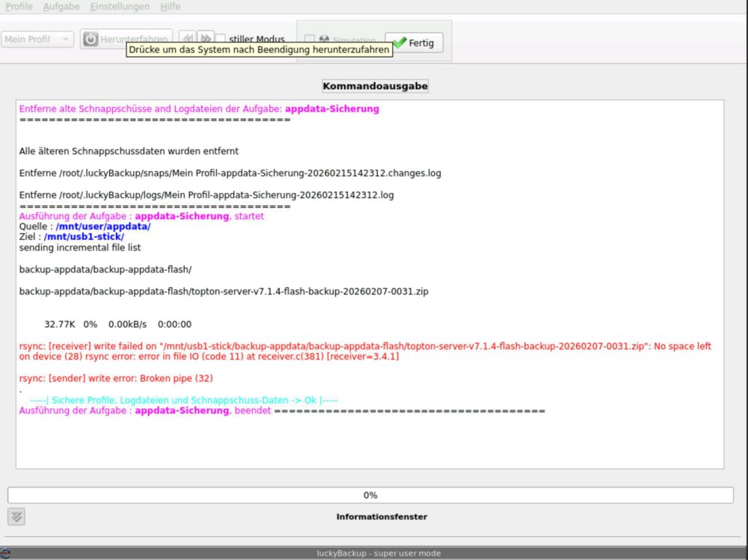Open the Einstellungen menu
This screenshot has width=748, height=560.
click(120, 7)
